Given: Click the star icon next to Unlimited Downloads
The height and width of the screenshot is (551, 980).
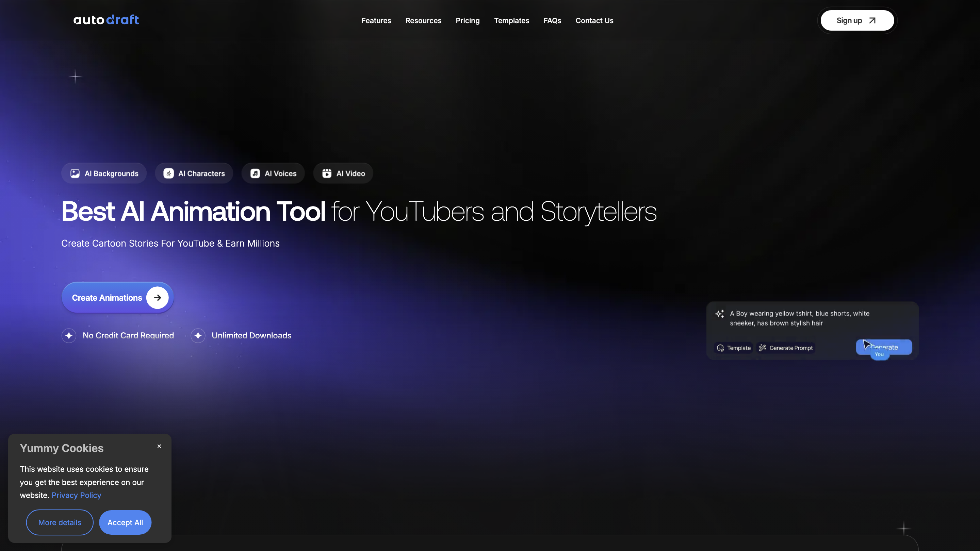Looking at the screenshot, I should click(198, 335).
